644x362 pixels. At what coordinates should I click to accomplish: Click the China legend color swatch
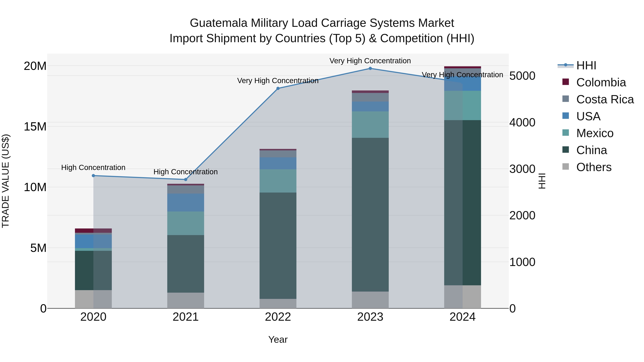tap(565, 150)
